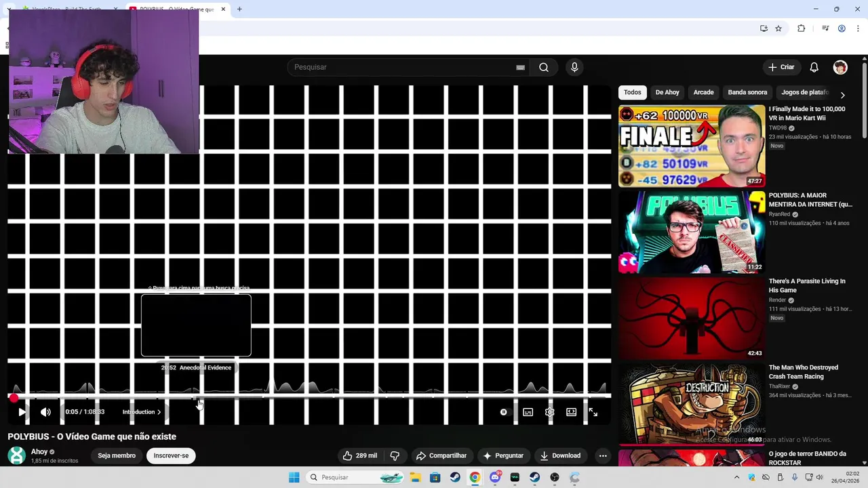Image resolution: width=868 pixels, height=488 pixels.
Task: Close the POLYBIUS browser tab
Action: click(x=223, y=9)
